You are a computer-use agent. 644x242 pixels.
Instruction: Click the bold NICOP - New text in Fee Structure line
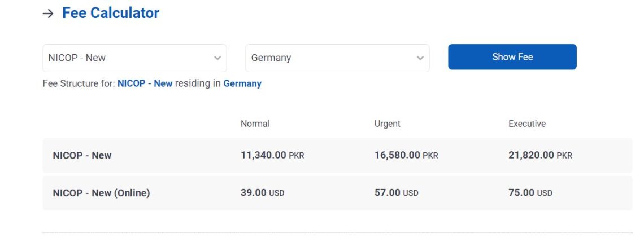click(x=145, y=83)
